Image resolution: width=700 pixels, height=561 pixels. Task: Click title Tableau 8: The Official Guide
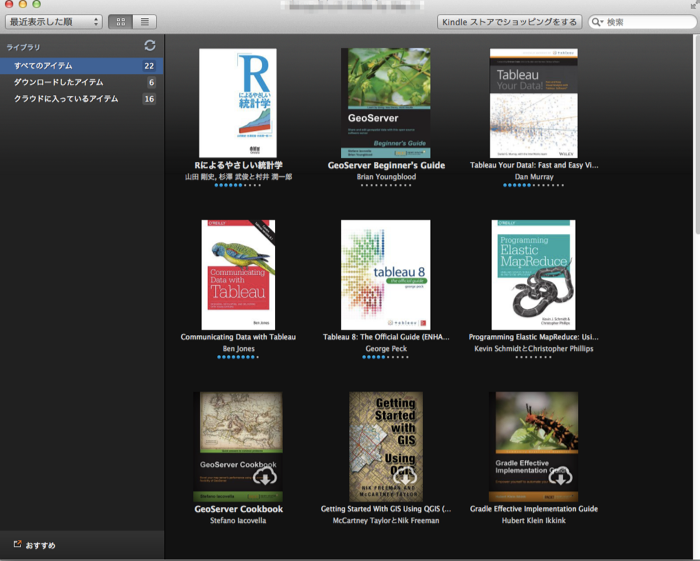click(x=386, y=337)
